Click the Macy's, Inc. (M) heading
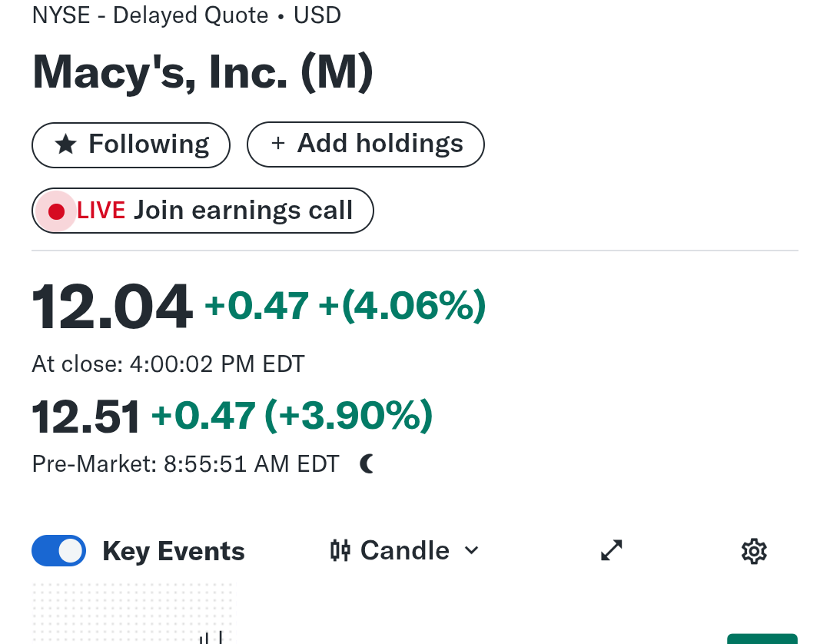830x644 pixels. (203, 72)
